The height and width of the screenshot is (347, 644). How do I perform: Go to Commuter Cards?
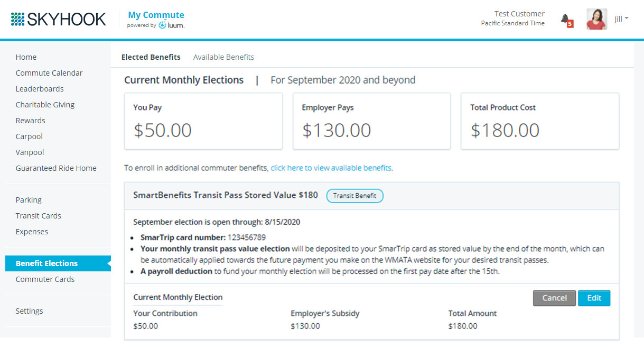click(x=45, y=279)
